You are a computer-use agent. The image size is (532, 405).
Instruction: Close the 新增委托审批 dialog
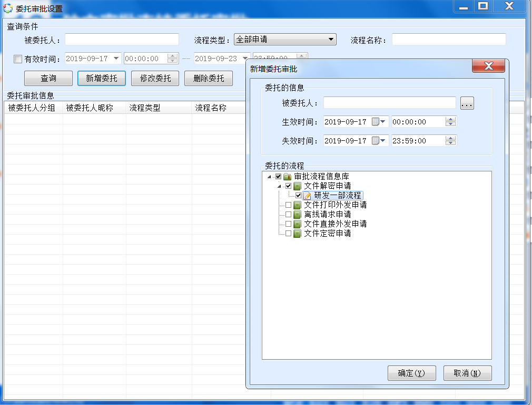coord(489,66)
